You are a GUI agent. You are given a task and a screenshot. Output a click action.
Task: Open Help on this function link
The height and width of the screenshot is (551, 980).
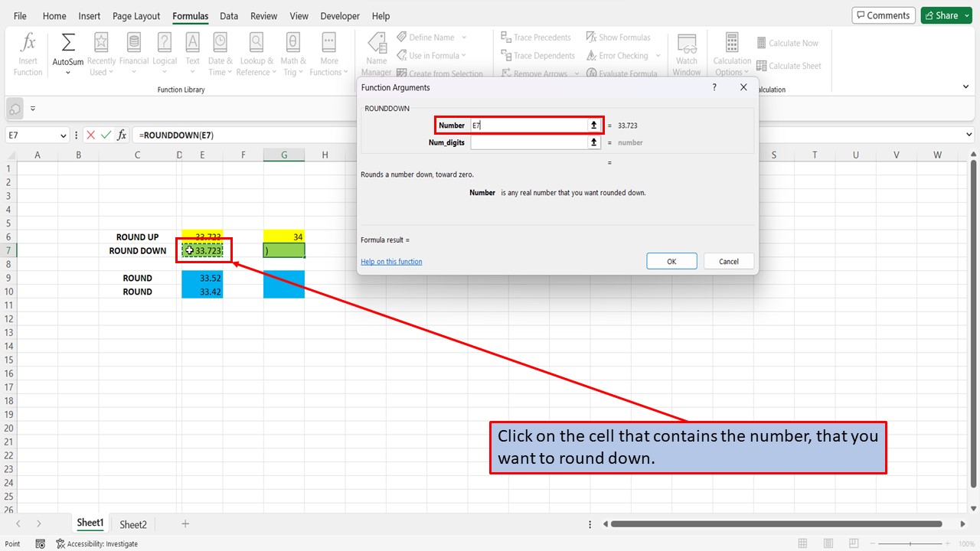click(x=391, y=261)
